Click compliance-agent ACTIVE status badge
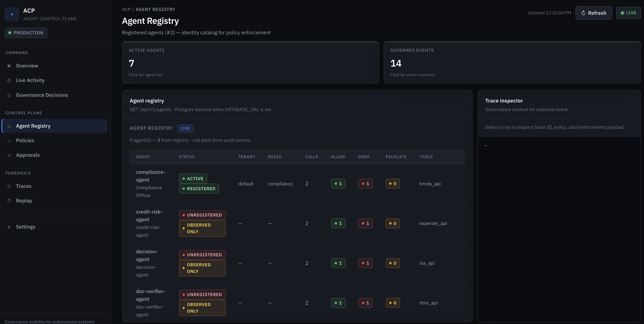 coord(193,179)
